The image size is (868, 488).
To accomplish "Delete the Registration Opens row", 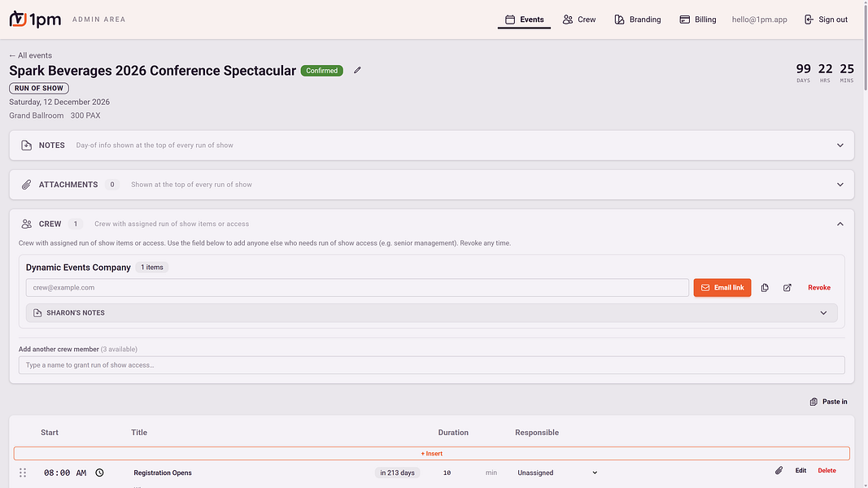I will point(827,471).
